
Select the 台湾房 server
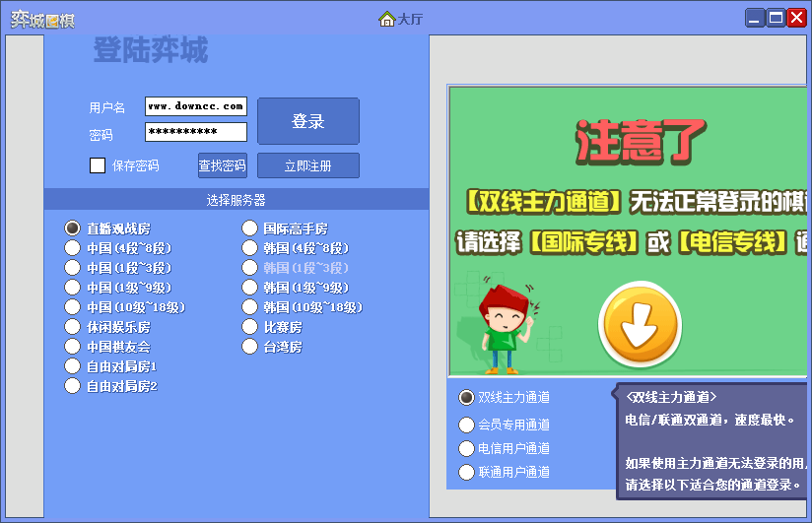coord(250,347)
